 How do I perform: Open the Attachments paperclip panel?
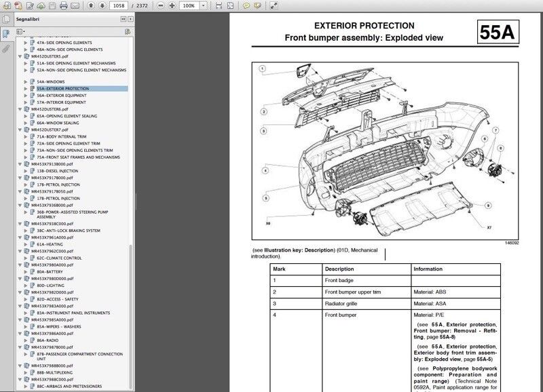[6, 49]
